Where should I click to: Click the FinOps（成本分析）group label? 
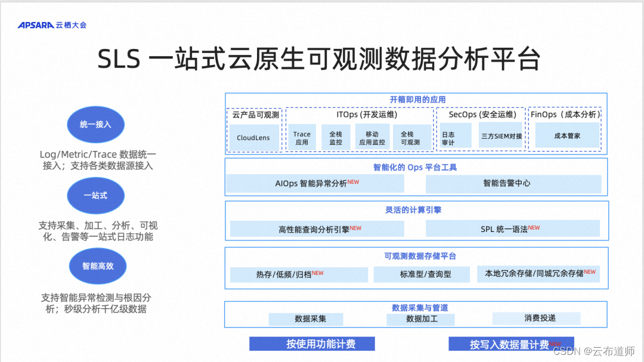pyautogui.click(x=565, y=115)
